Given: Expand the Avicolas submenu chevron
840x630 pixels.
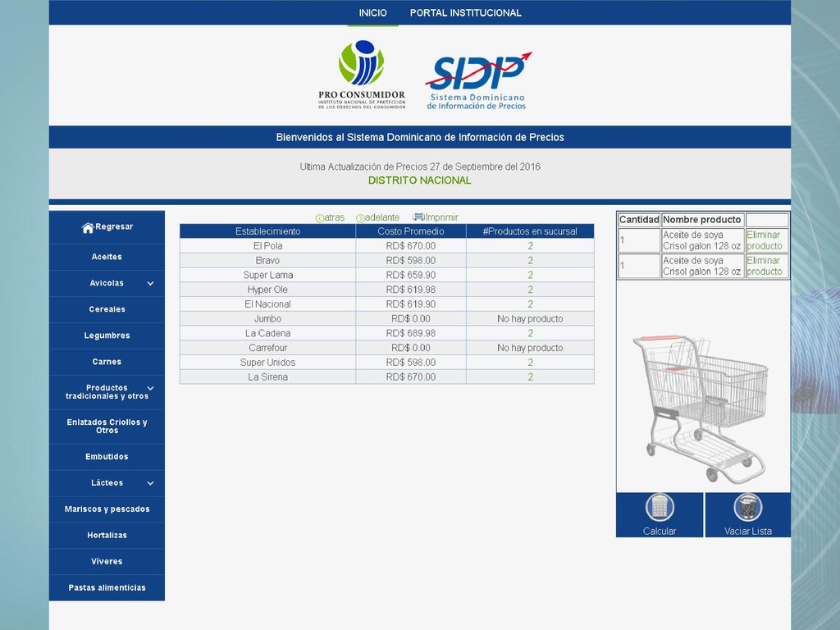Looking at the screenshot, I should pos(151,283).
